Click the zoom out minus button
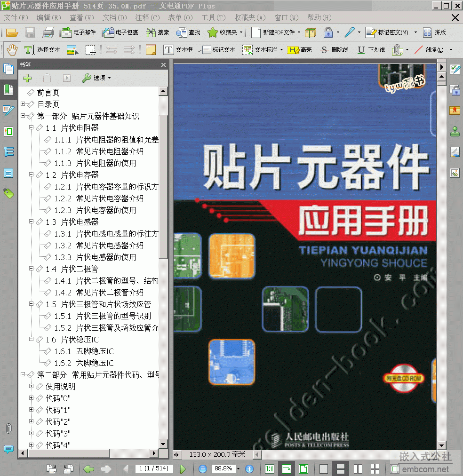 pos(202,468)
